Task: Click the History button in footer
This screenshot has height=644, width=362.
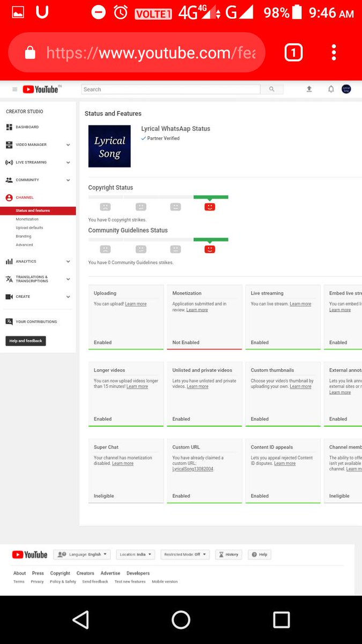Action: (228, 554)
